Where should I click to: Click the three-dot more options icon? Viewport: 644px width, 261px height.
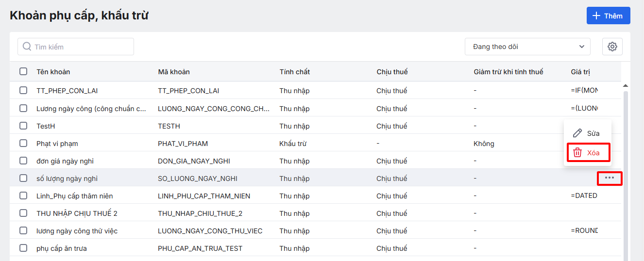[x=610, y=178]
